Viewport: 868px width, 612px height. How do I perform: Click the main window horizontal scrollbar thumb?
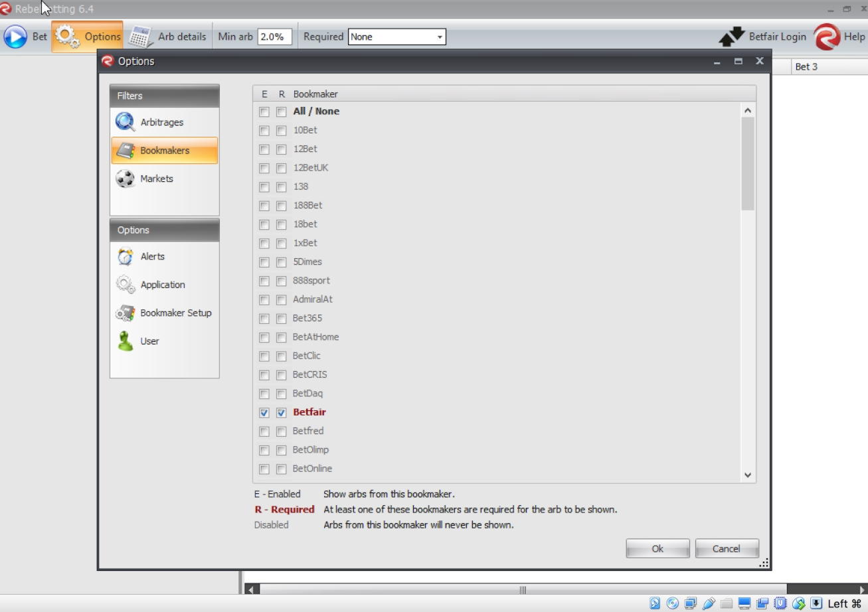coord(523,589)
